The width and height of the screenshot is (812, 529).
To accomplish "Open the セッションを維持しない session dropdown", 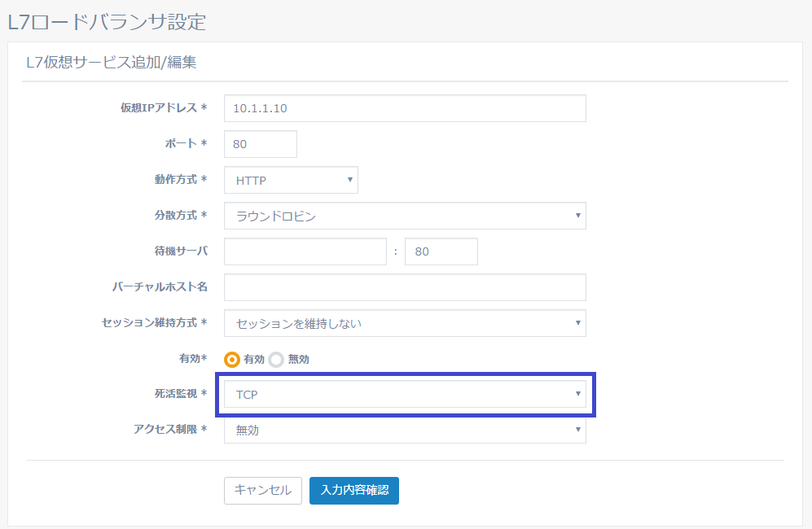I will coord(405,323).
